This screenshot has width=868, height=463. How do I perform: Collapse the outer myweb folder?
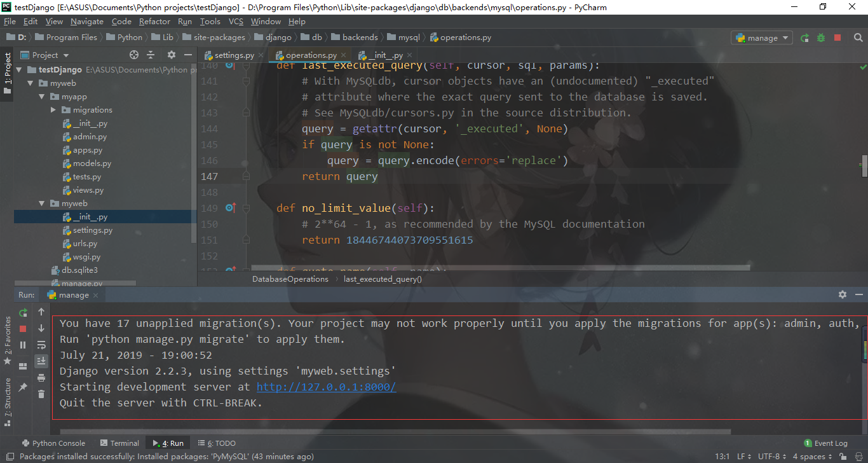31,83
